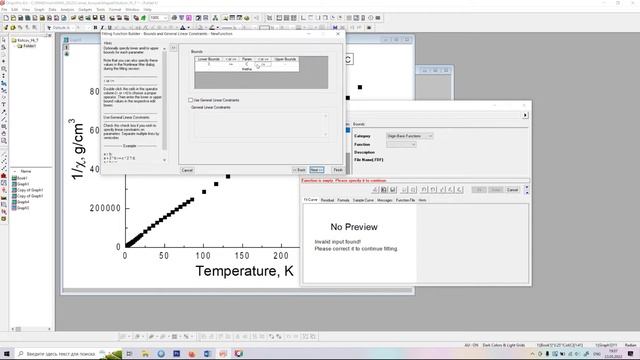Viewport: 640px width, 360px height.
Task: Click Next in Fitting Function Builder
Action: (317, 170)
